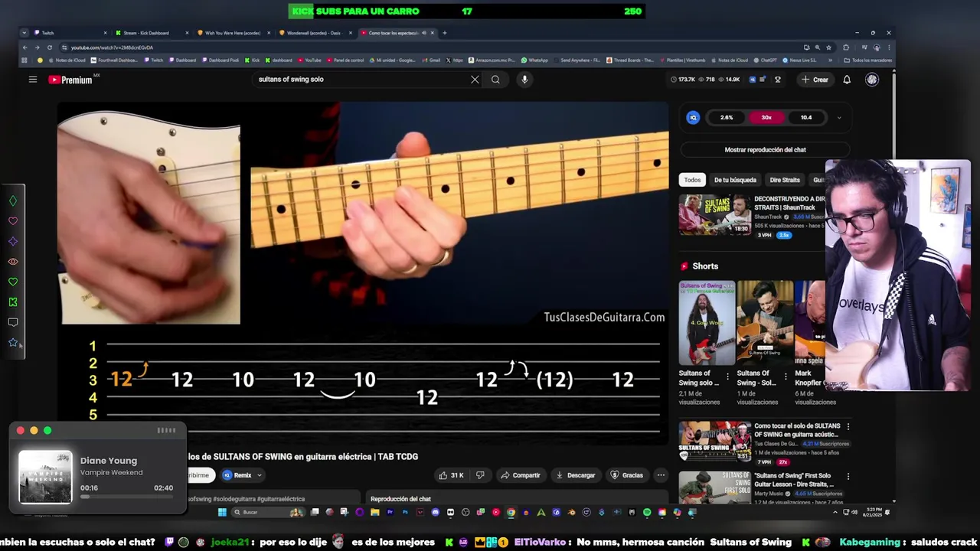
Task: Open WhatsApp bookmark
Action: pos(534,60)
